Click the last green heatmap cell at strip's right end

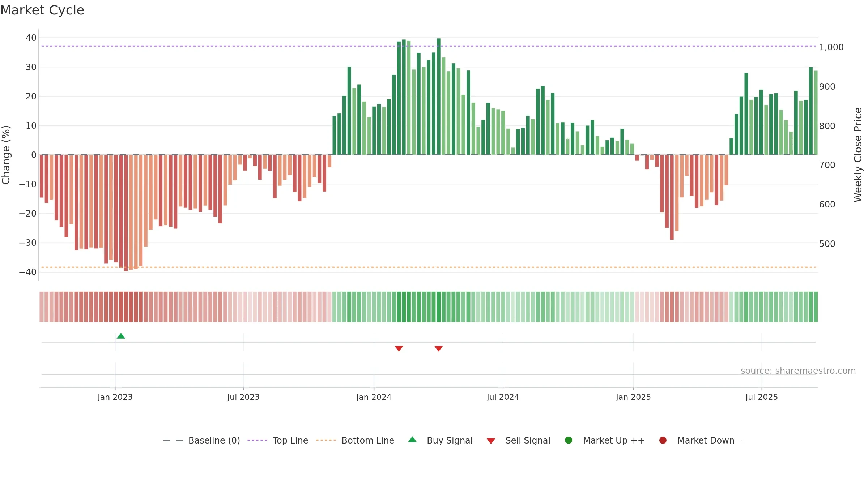pos(816,307)
